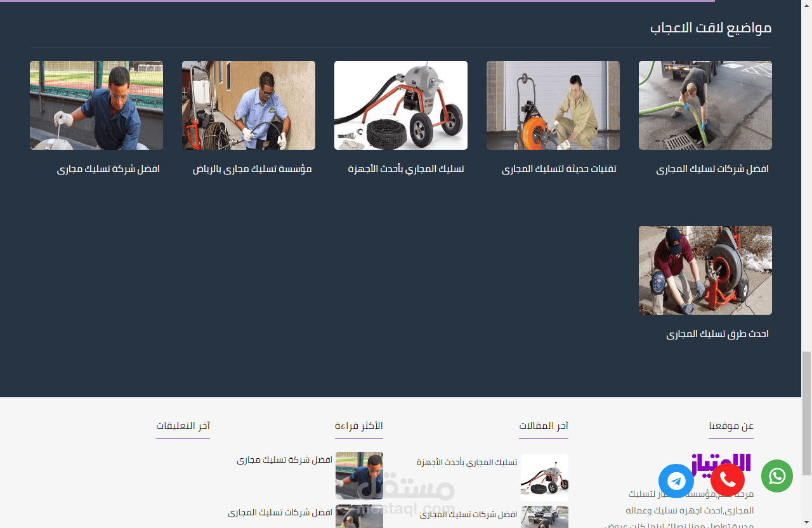Open the Telegram floating icon

tap(677, 480)
